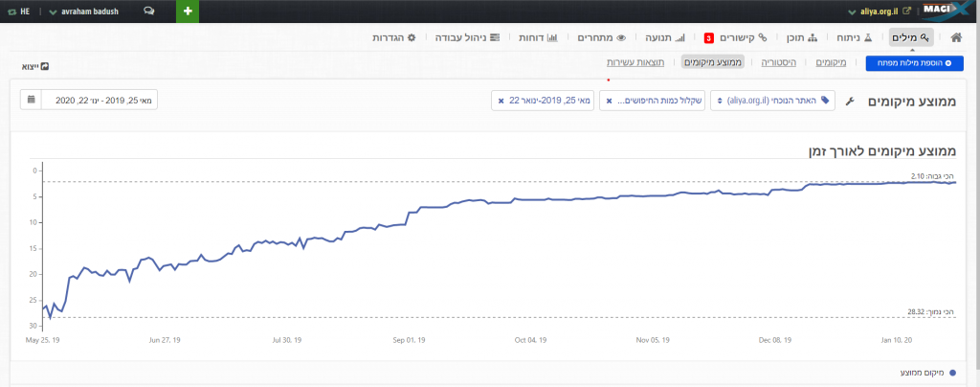This screenshot has width=980, height=387.
Task: Open the site selector dropdown (aliya.org.il)
Action: (x=772, y=100)
